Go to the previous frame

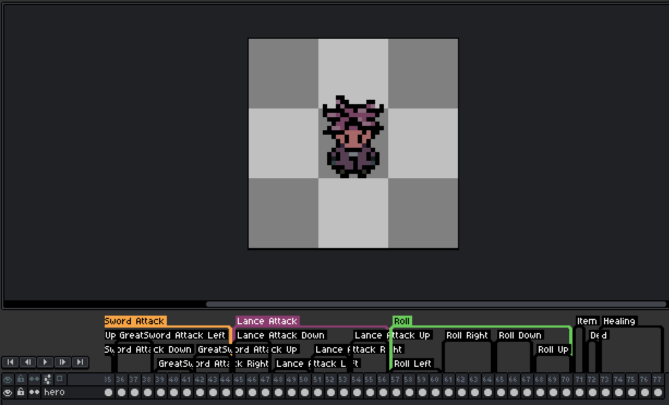pos(27,362)
